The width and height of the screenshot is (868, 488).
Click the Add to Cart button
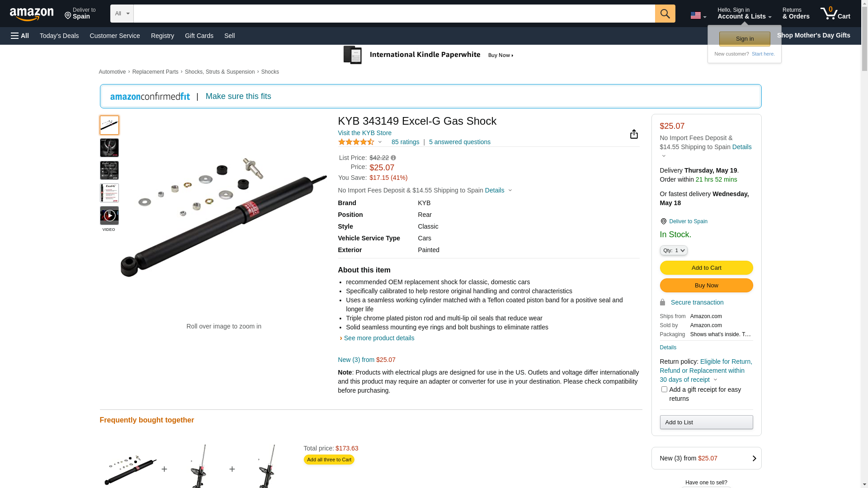[x=706, y=268]
